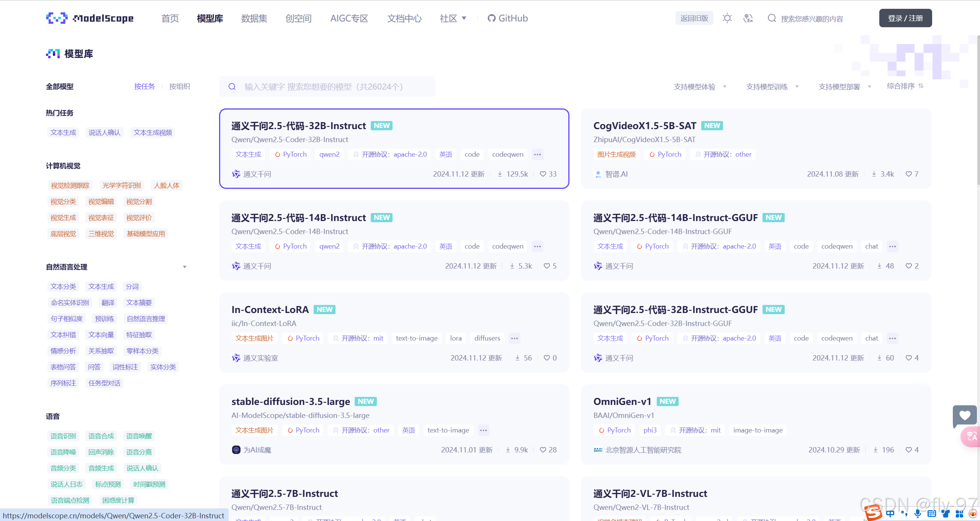Toggle the 综合排序 sort order
This screenshot has width=980, height=521.
905,86
